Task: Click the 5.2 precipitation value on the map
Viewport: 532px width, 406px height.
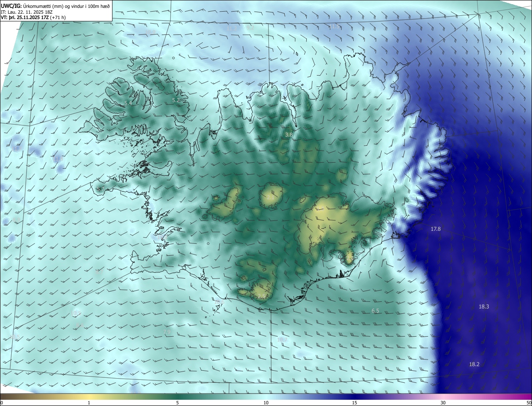Action: [x=176, y=100]
